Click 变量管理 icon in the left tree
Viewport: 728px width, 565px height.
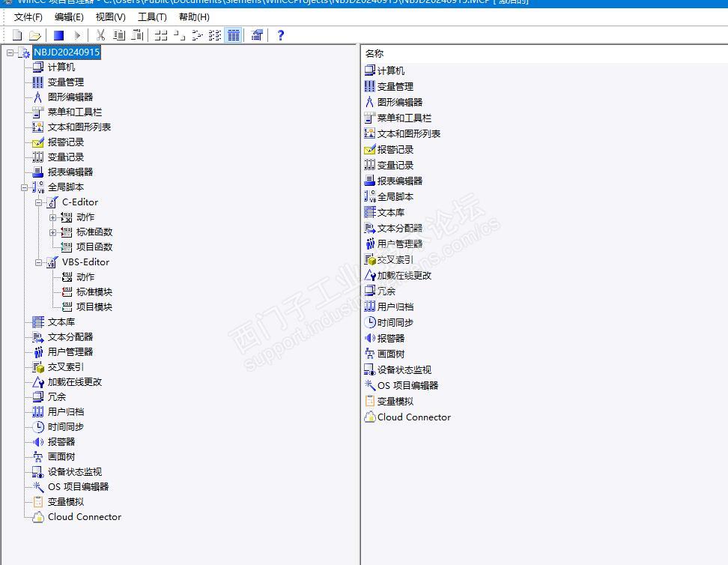(38, 82)
